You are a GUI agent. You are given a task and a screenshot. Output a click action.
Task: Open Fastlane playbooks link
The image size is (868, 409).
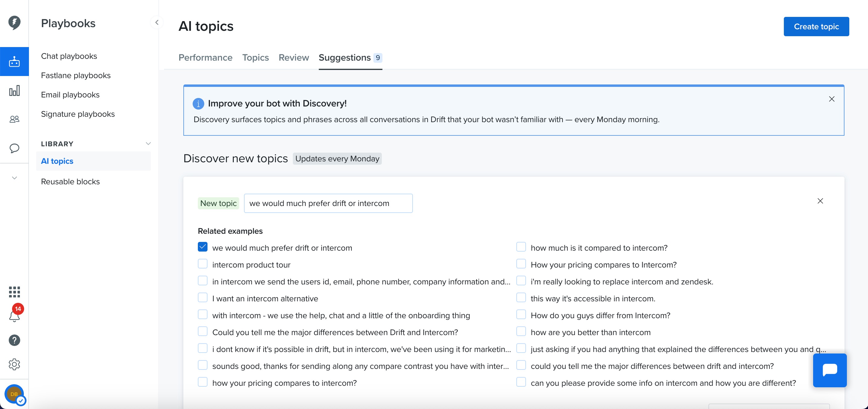[x=76, y=75]
